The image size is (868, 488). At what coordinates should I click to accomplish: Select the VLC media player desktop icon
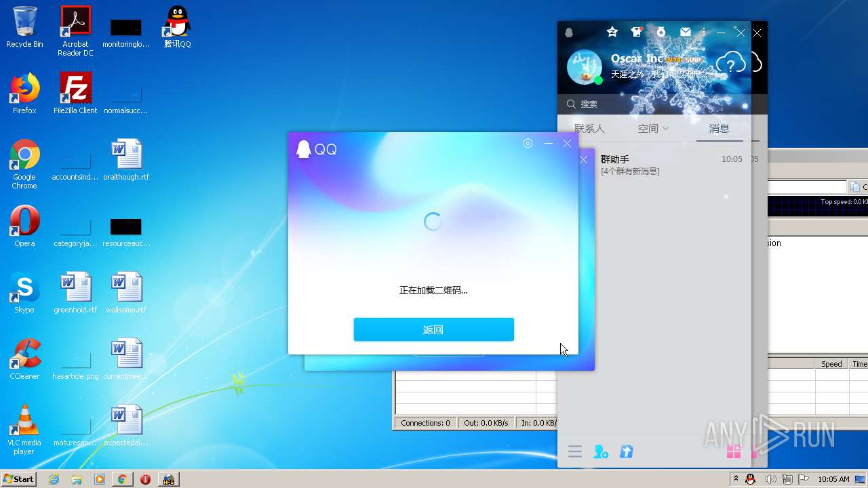24,430
